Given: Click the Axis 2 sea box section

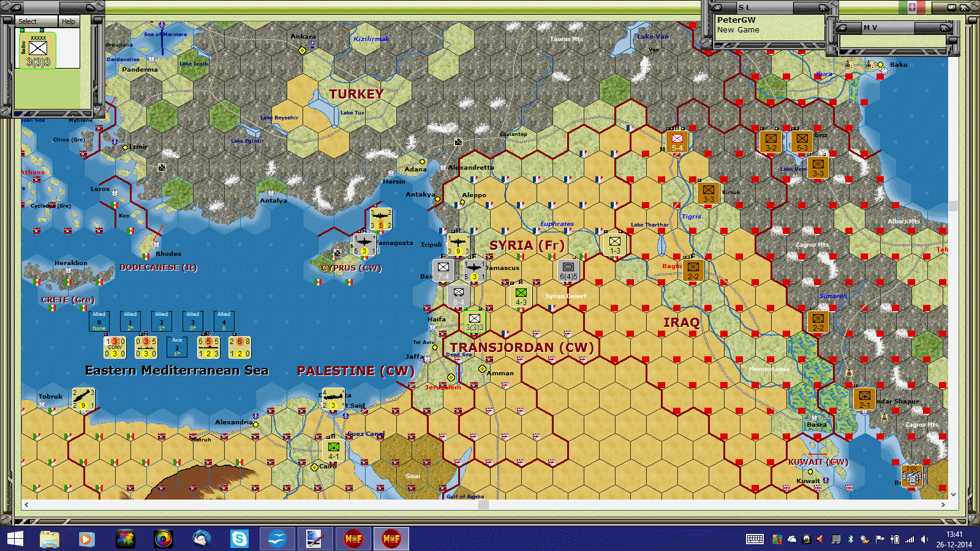Looking at the screenshot, I should click(177, 347).
